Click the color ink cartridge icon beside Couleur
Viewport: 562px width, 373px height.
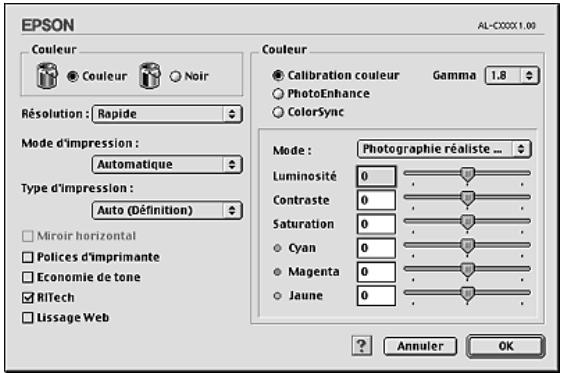[47, 76]
